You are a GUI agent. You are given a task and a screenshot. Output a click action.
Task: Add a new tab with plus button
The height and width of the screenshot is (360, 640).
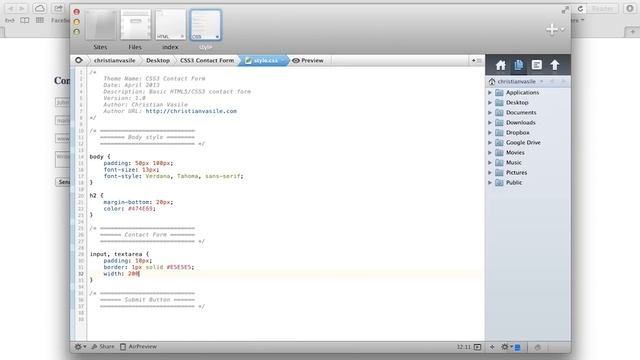552,29
